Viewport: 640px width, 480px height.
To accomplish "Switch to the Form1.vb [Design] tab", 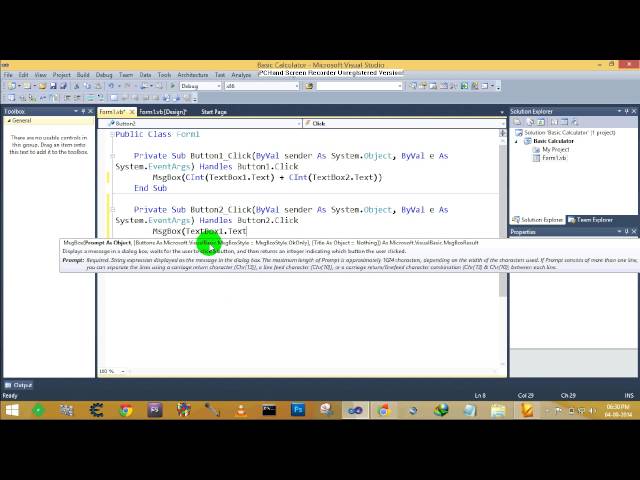I will (x=163, y=112).
